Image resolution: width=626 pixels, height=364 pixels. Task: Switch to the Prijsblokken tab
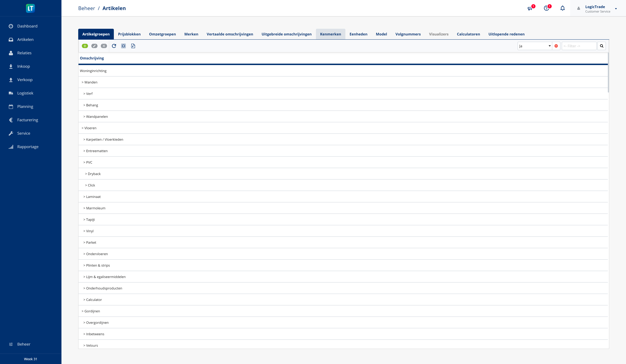tap(129, 34)
